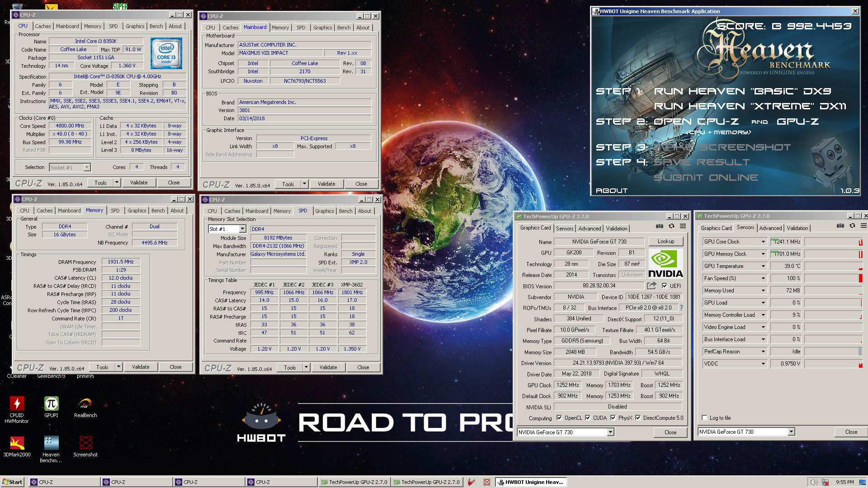Switch to Caches tab in CPU-Z CPU window
The width and height of the screenshot is (868, 488).
click(43, 26)
